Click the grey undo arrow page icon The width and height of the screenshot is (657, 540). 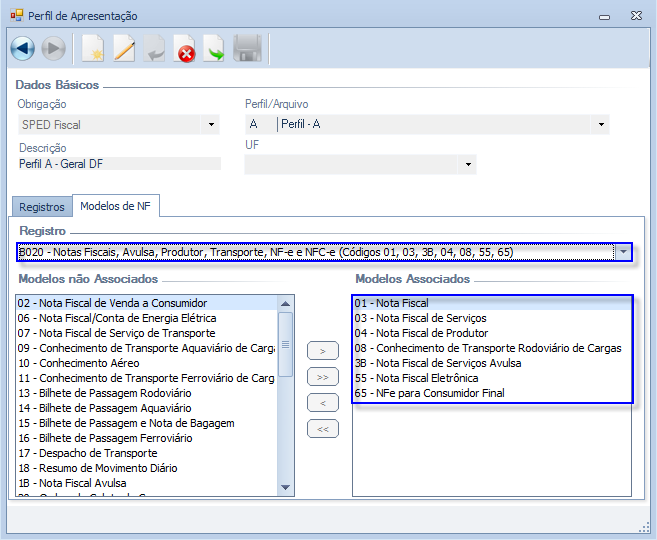pos(154,48)
